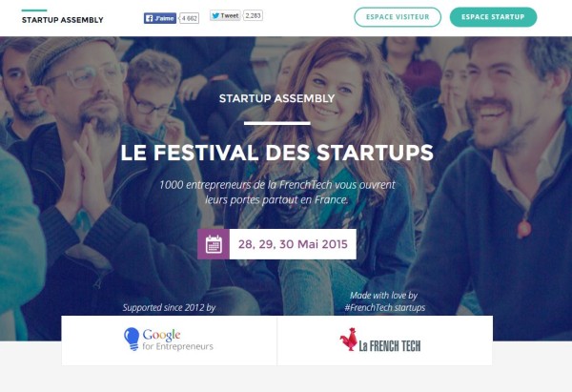572x392 pixels.
Task: Click the 1000 entrepreneurs tagline text
Action: [276, 193]
